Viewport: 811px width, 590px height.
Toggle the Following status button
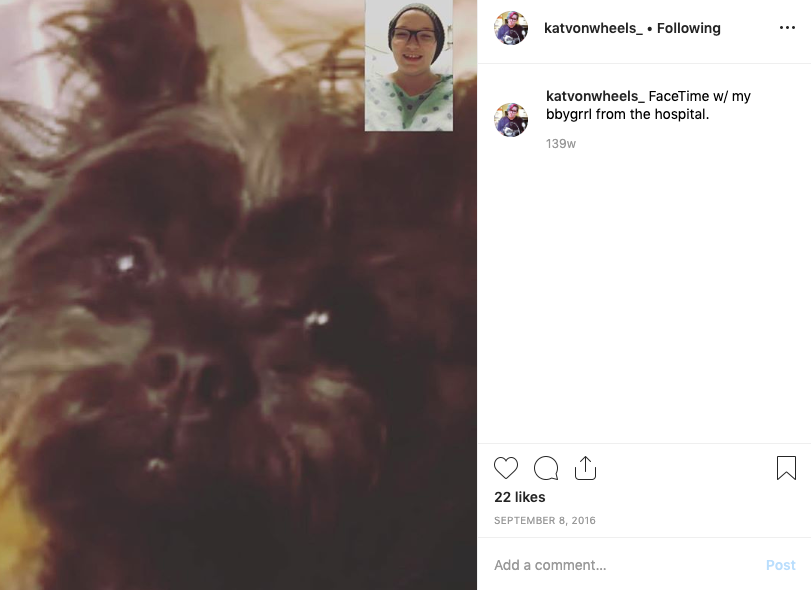click(688, 28)
